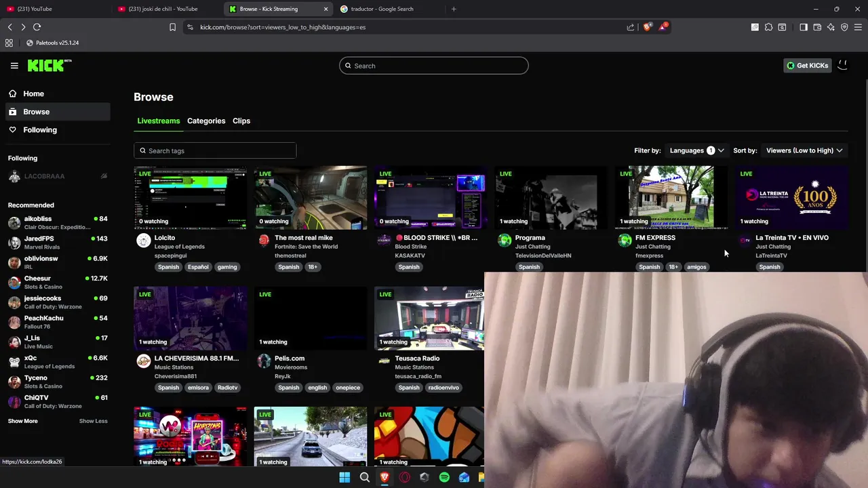Select the Livestreams tab
868x488 pixels.
click(159, 121)
